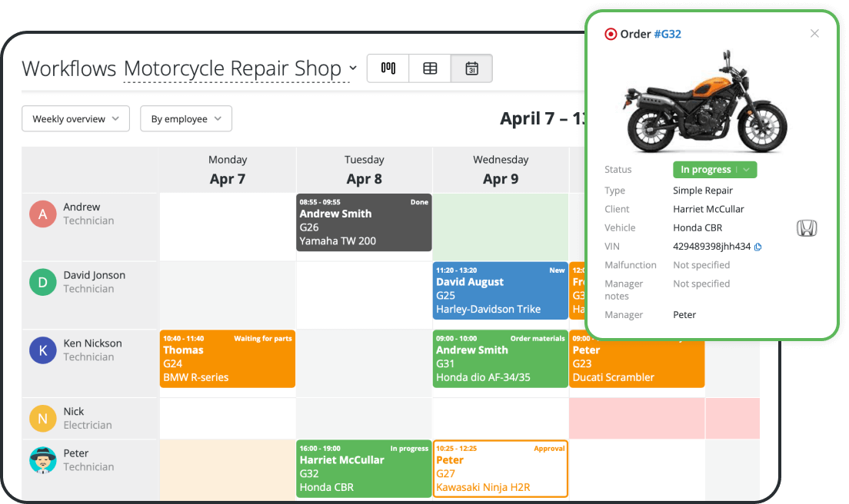
Task: Open the Weekly overview dropdown
Action: click(75, 118)
